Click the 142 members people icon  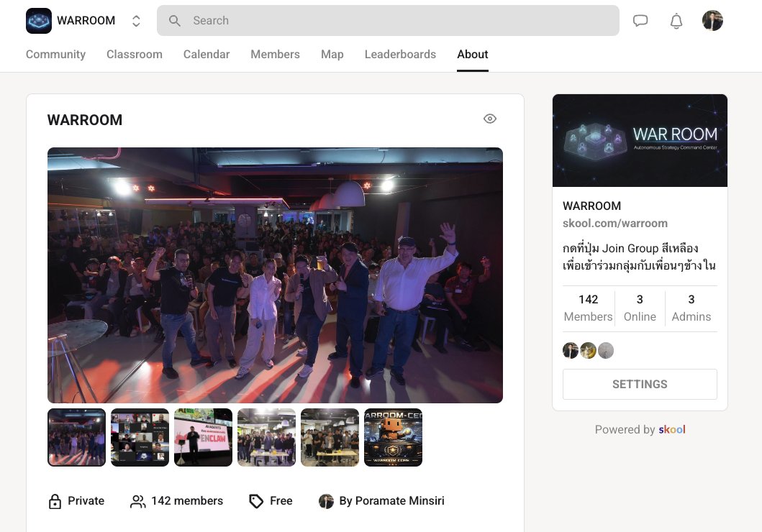[138, 501]
